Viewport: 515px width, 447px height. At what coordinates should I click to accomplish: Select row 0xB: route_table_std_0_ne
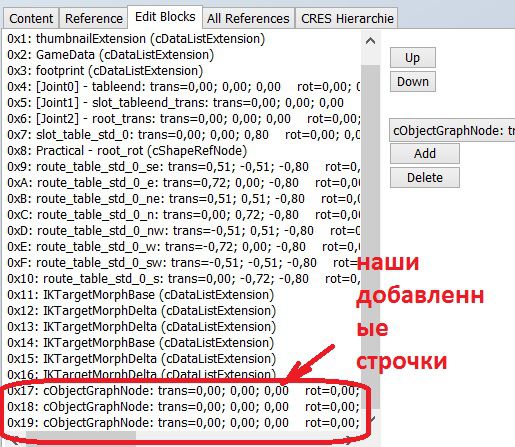(x=182, y=199)
